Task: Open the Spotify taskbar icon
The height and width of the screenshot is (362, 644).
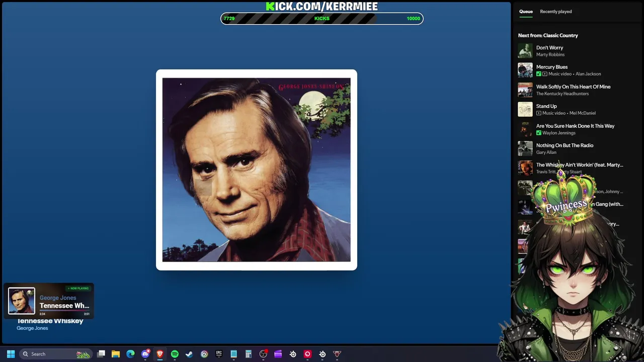Action: point(175,354)
